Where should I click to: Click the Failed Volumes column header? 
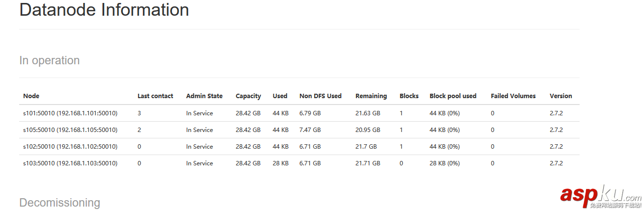tap(513, 96)
